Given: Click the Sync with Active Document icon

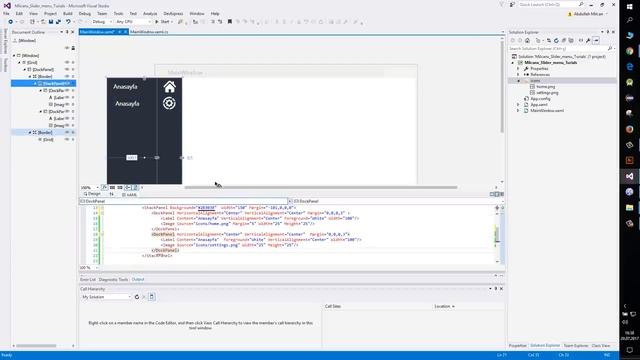Looking at the screenshot, I should [x=549, y=40].
